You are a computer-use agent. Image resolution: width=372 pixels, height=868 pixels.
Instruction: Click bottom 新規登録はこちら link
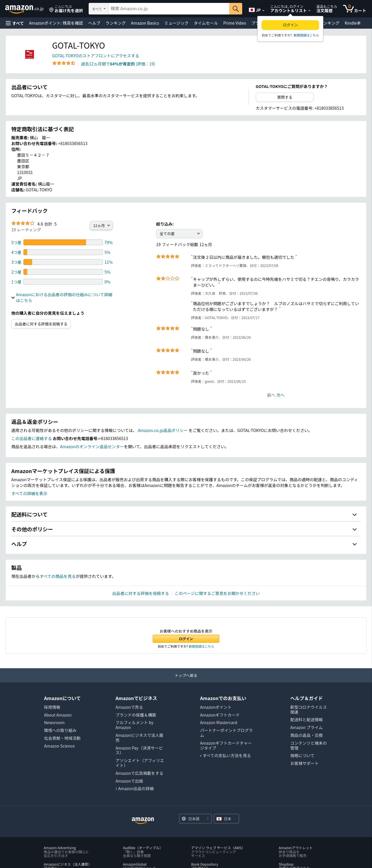(201, 646)
